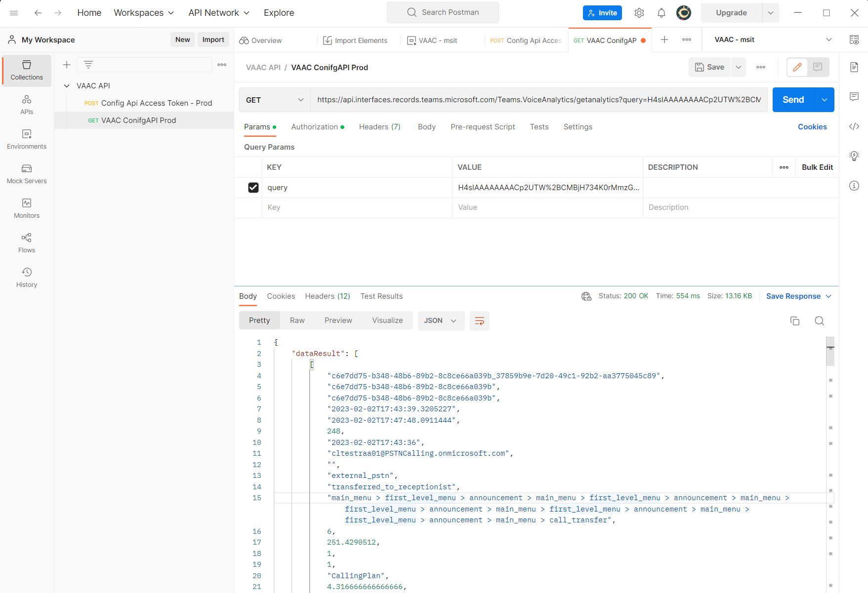868x593 pixels.
Task: Open the notifications bell
Action: coord(661,13)
